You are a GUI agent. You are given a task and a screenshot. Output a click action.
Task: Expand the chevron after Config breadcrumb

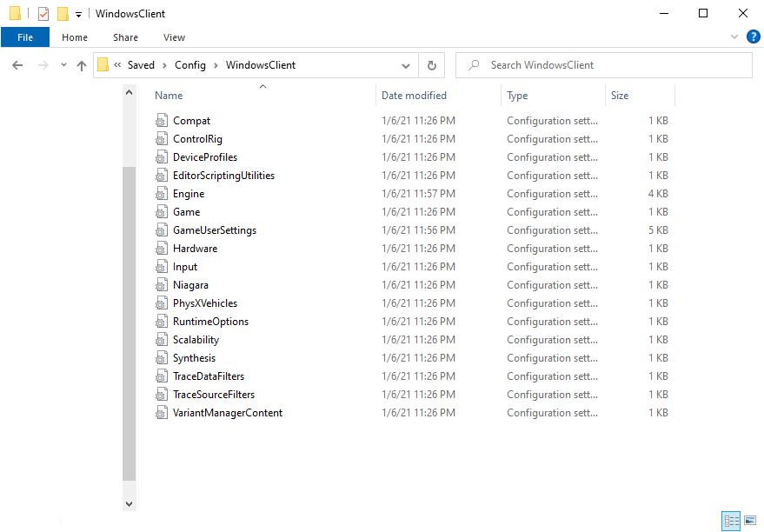tap(216, 66)
